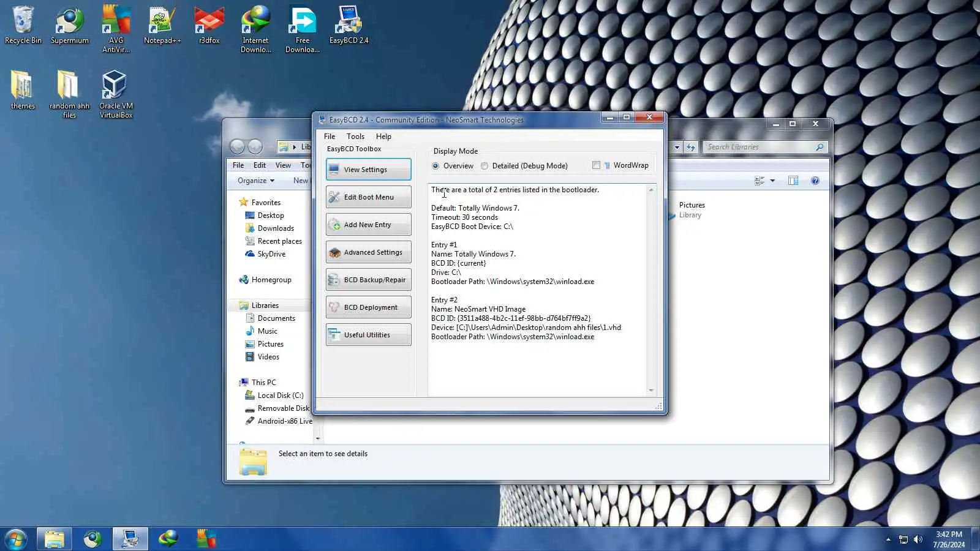Screen dimensions: 980x551
Task: Refresh the Explorer address bar location
Action: [691, 147]
